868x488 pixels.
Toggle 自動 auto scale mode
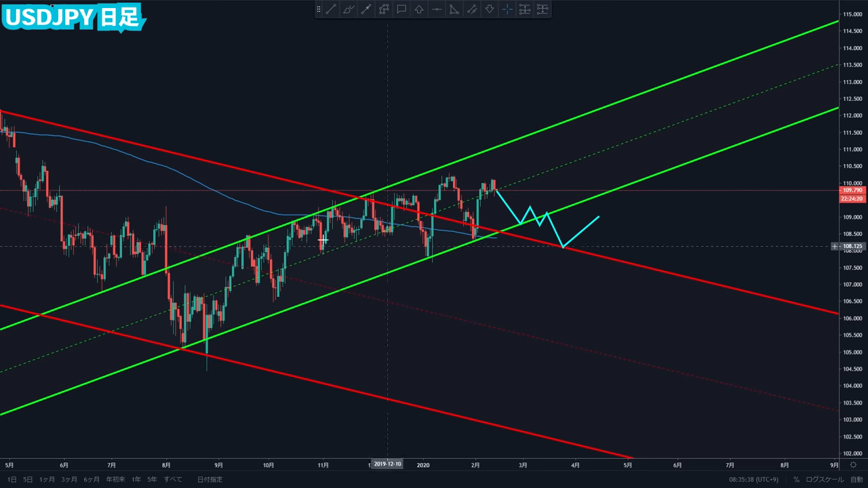point(857,479)
